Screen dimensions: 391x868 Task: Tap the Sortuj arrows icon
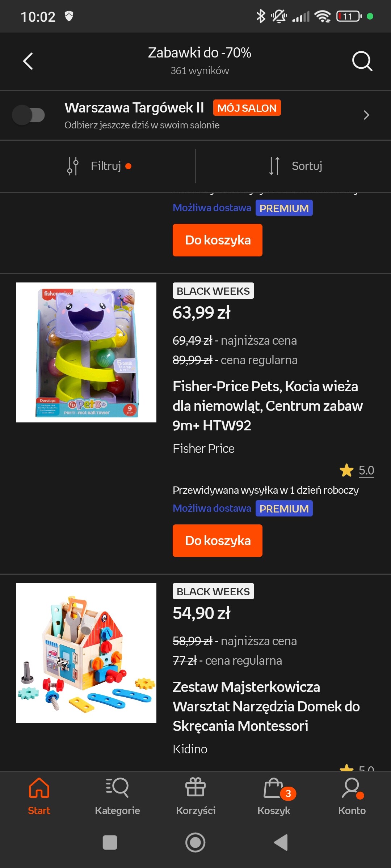pyautogui.click(x=274, y=166)
